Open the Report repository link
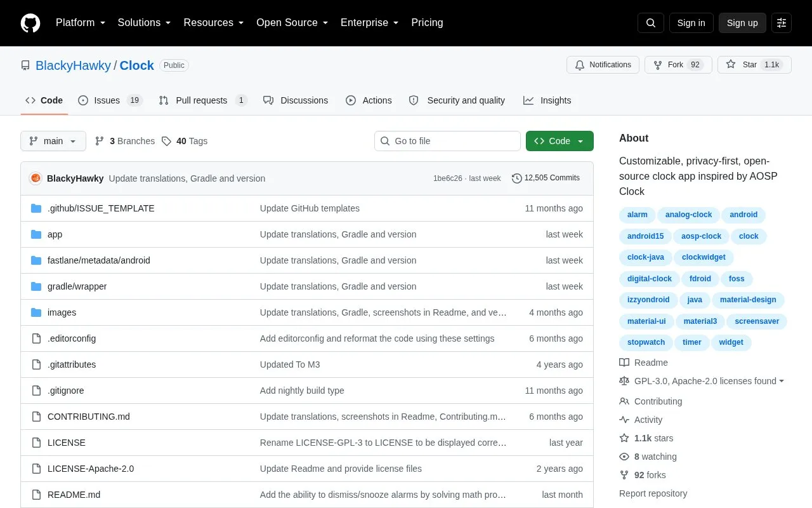 coord(653,493)
